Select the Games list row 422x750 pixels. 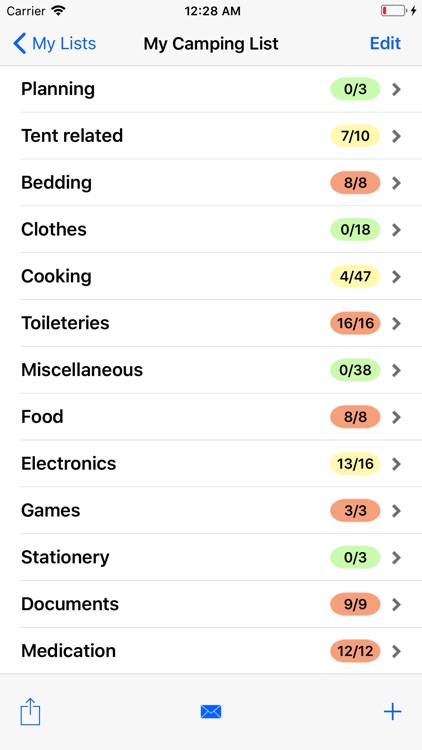pos(211,511)
